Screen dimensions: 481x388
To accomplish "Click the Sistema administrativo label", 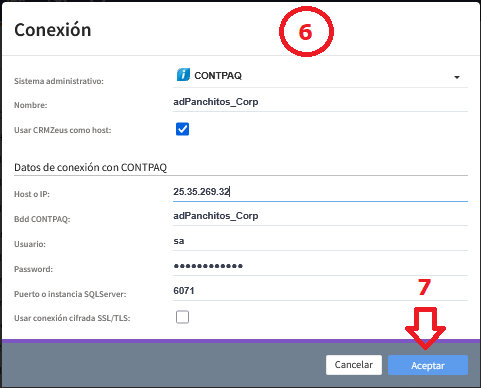I will [x=59, y=81].
